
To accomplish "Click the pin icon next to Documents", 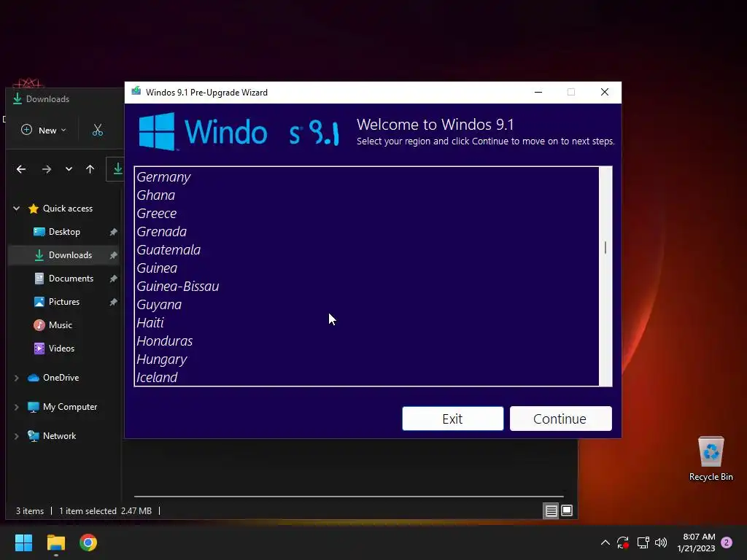I will 113,279.
